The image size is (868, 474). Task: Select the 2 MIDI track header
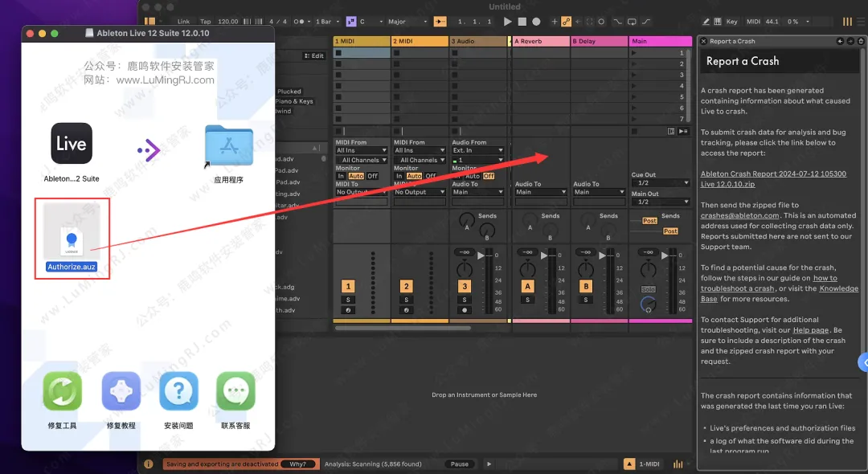[x=419, y=41]
